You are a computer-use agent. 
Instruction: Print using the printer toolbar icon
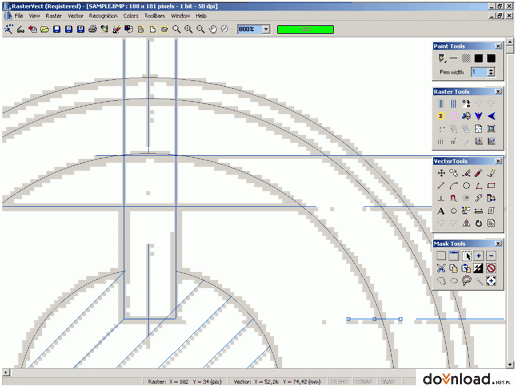92,29
